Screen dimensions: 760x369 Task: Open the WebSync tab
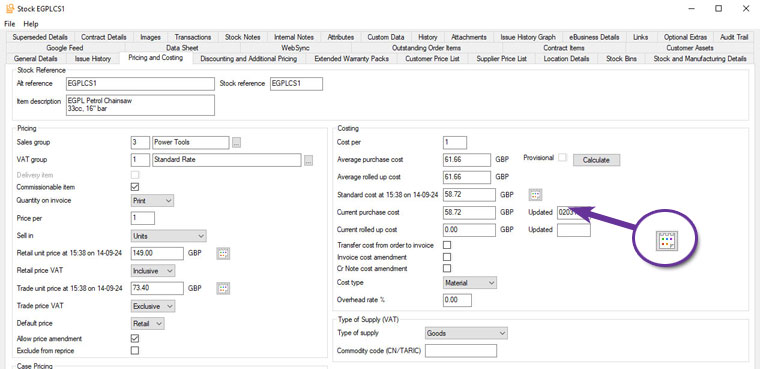295,48
